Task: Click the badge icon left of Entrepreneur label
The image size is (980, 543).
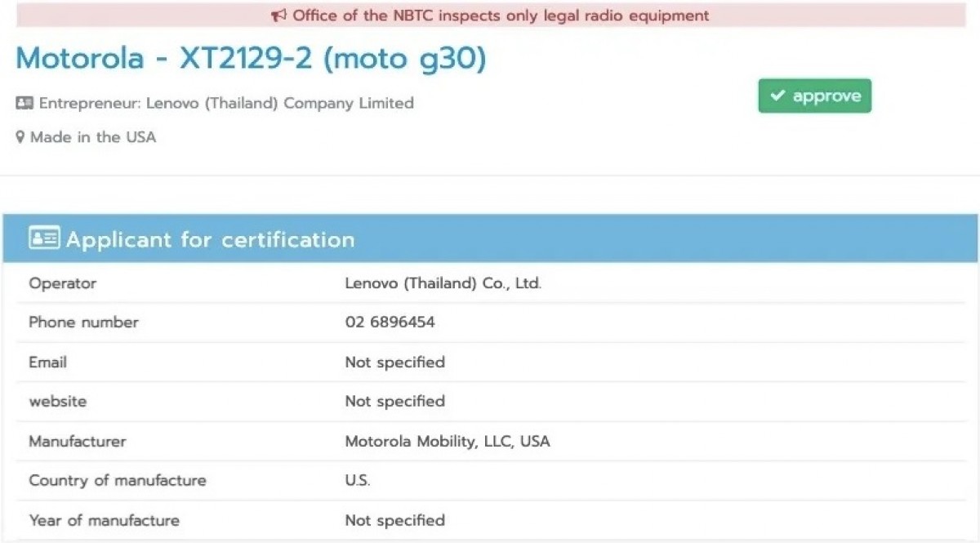Action: tap(24, 103)
